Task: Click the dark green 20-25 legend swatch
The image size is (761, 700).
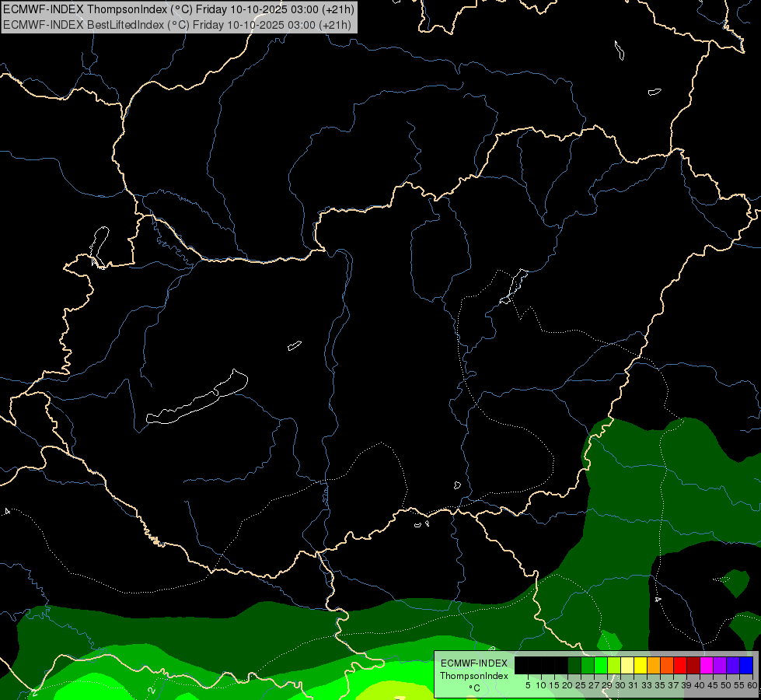Action: [x=574, y=666]
